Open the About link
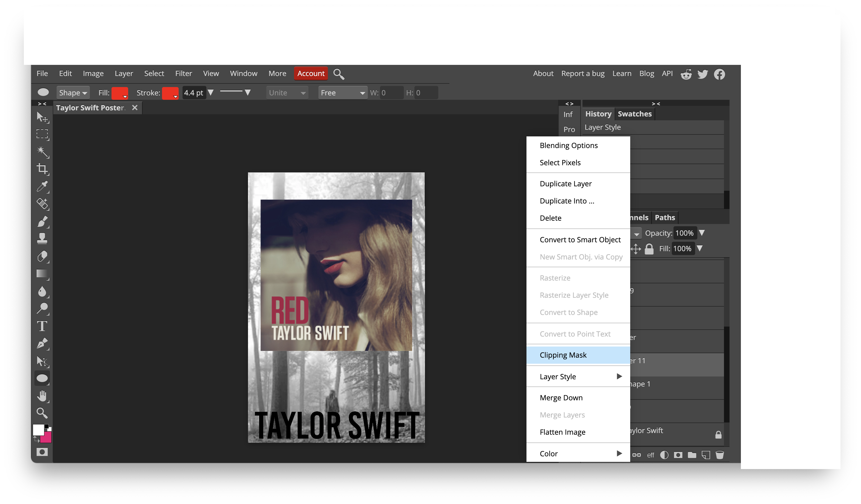Image resolution: width=861 pixels, height=504 pixels. pyautogui.click(x=543, y=73)
